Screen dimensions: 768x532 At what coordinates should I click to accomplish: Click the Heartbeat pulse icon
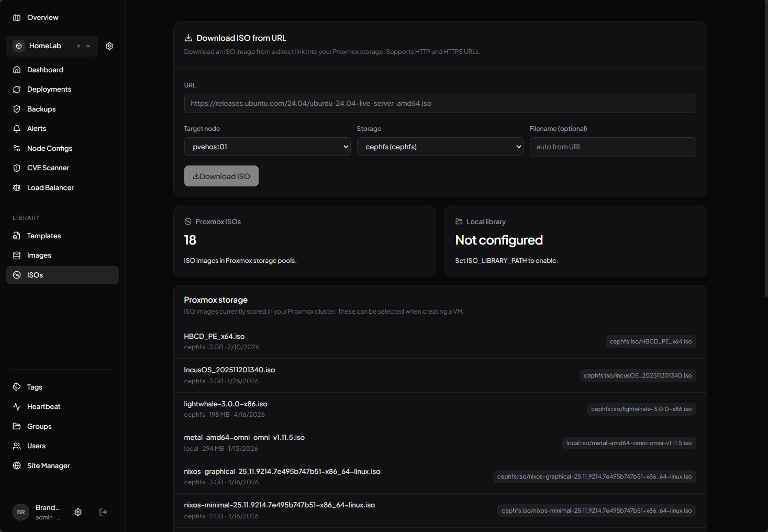tap(17, 407)
